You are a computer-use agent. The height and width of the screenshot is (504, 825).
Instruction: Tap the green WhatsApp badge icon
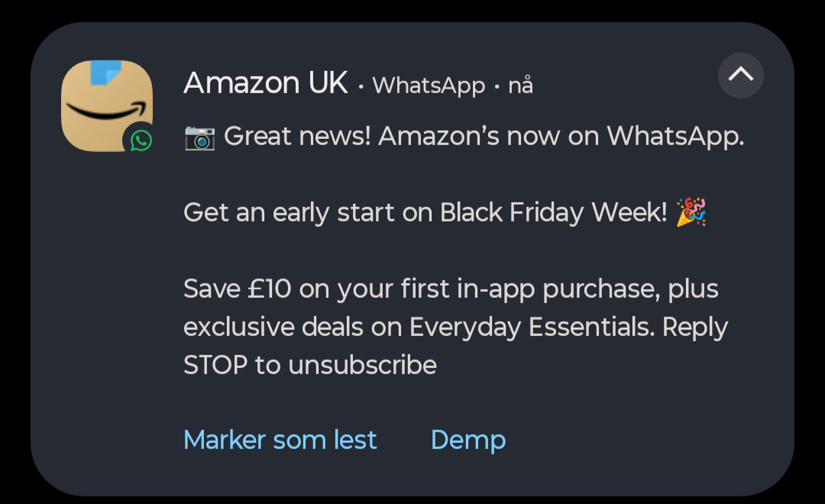pos(141,141)
